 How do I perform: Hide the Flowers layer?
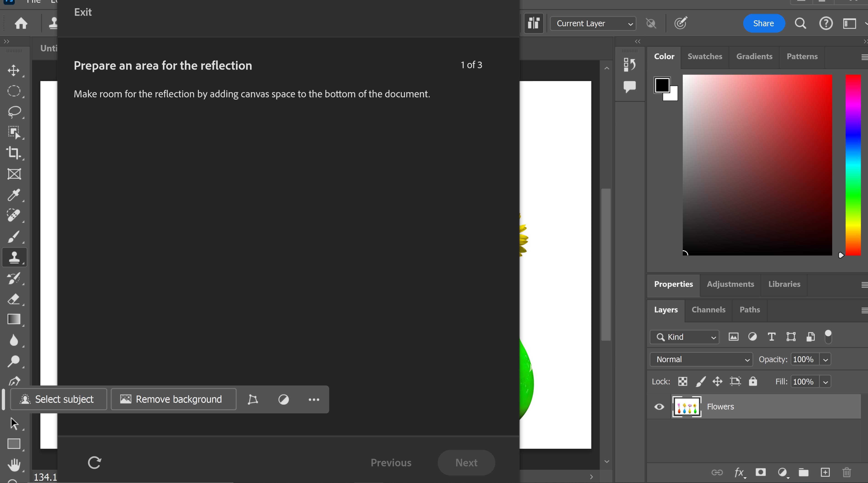pyautogui.click(x=659, y=407)
